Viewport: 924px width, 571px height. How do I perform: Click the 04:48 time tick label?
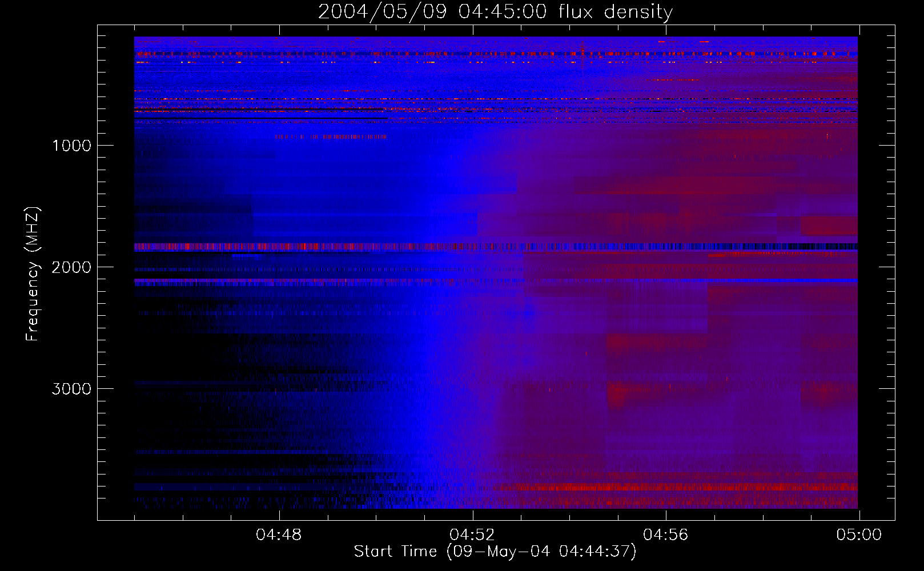pos(279,534)
